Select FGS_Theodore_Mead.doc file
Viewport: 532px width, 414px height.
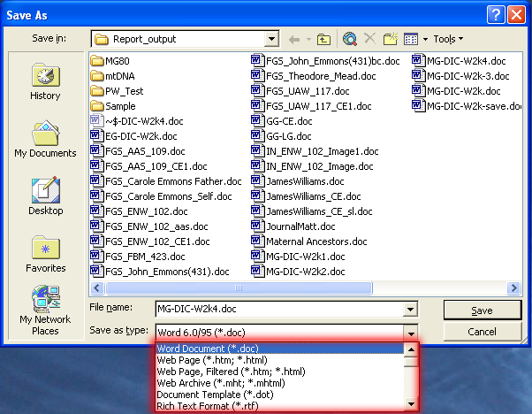tap(314, 76)
